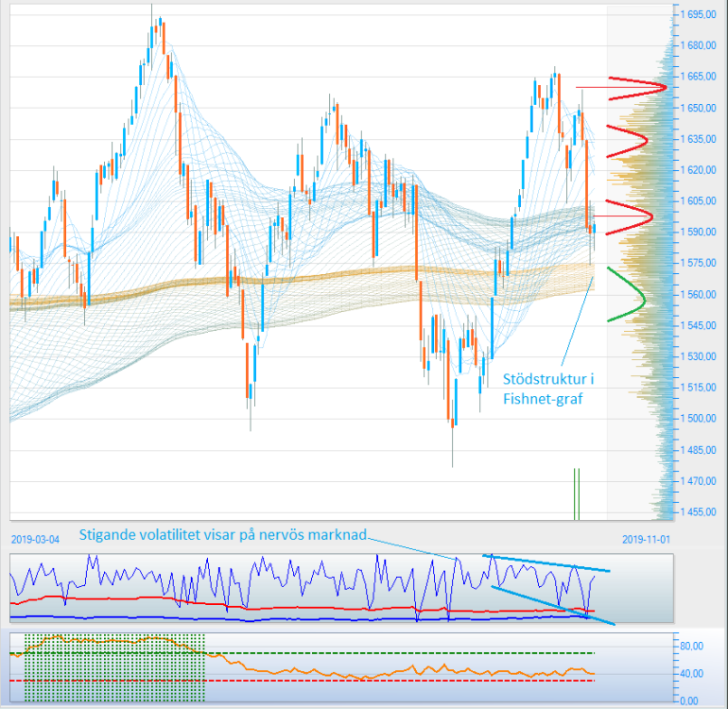This screenshot has height=709, width=728.
Task: Click the top red resistance curve near 1 660
Action: coord(637,88)
